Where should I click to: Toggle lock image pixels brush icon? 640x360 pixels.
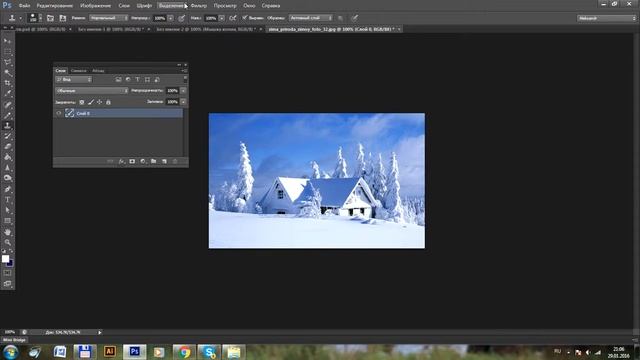(x=91, y=102)
